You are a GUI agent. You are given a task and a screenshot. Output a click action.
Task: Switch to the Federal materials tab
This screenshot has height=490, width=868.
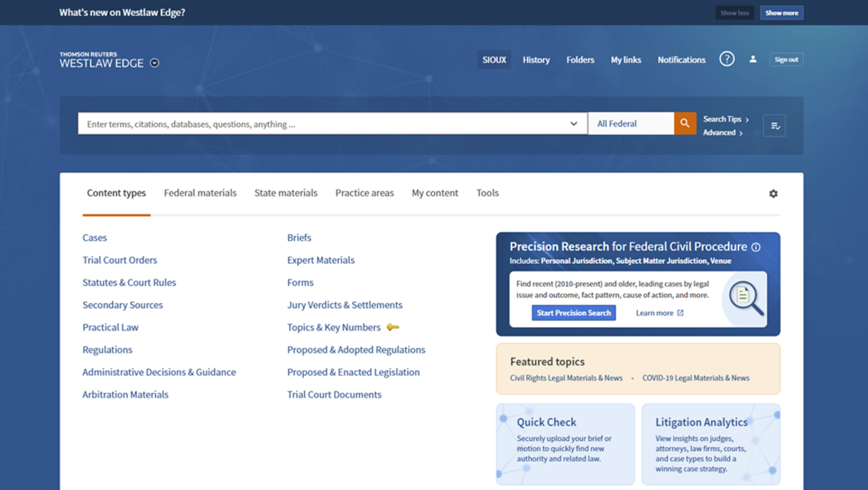(x=200, y=193)
